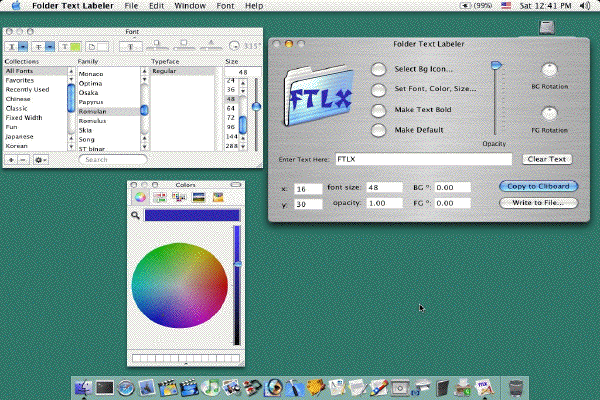Viewport: 600px width, 400px height.
Task: Click the toolbar toggle pill in Colors window
Action: pos(236,184)
